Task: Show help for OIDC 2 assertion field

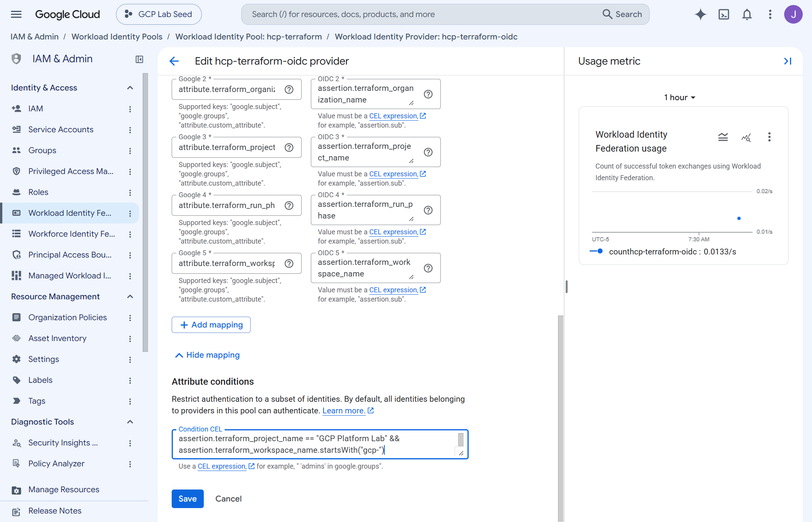Action: click(x=428, y=94)
